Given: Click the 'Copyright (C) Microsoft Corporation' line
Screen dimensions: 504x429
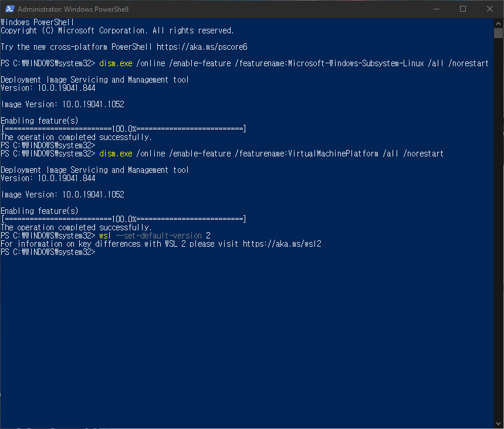Looking at the screenshot, I should point(117,30).
